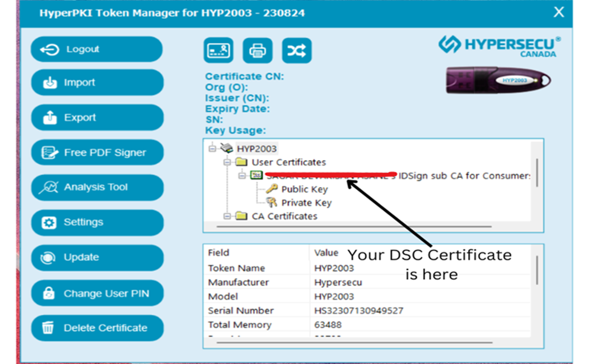Select the HYP2003 token tree item
The image size is (589, 364).
pos(257,149)
